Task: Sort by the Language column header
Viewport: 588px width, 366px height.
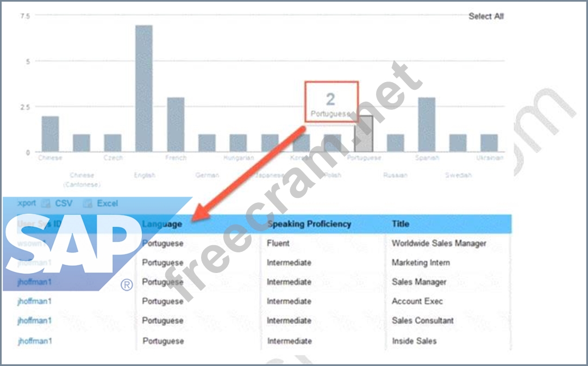Action: pyautogui.click(x=162, y=224)
